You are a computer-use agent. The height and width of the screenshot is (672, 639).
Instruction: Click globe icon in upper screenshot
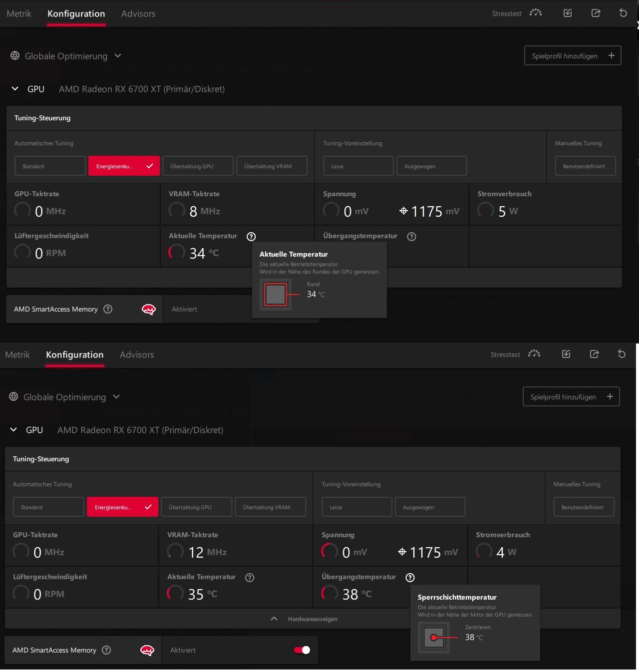coord(15,55)
